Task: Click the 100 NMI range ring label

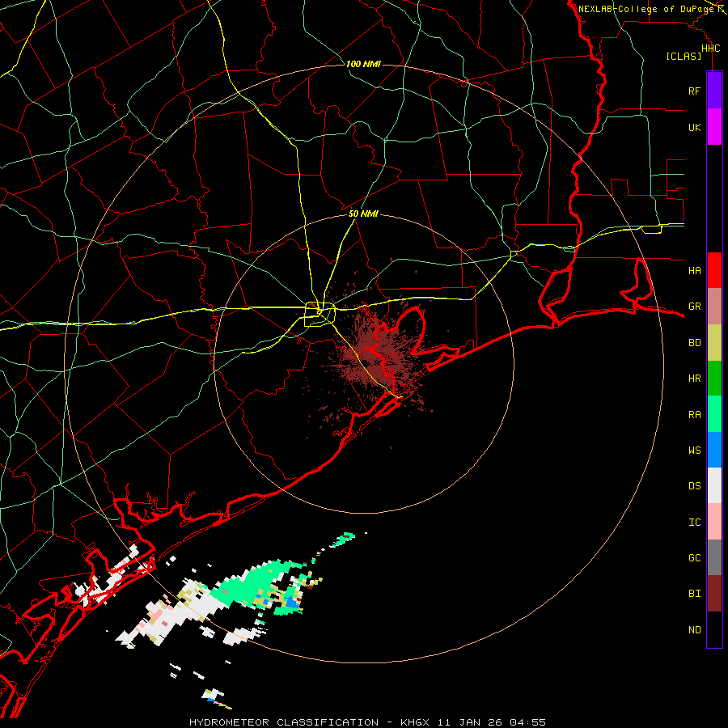Action: (363, 64)
